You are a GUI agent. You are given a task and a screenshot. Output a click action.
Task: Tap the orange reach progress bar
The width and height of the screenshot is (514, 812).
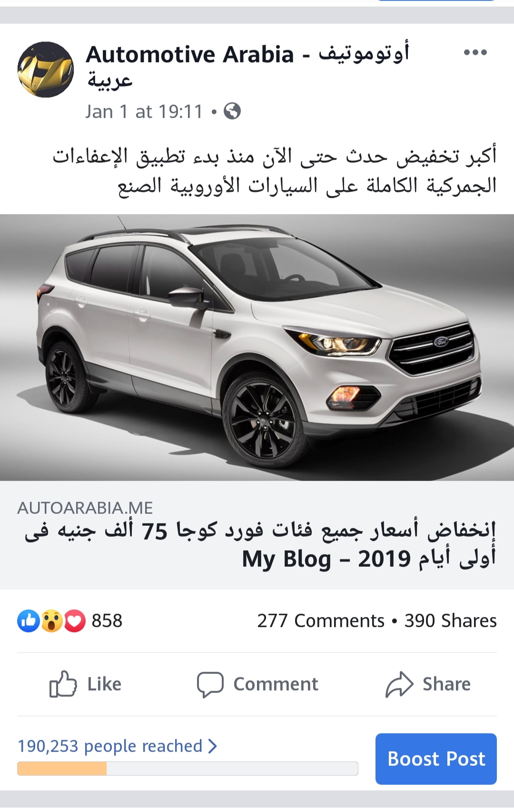(188, 768)
